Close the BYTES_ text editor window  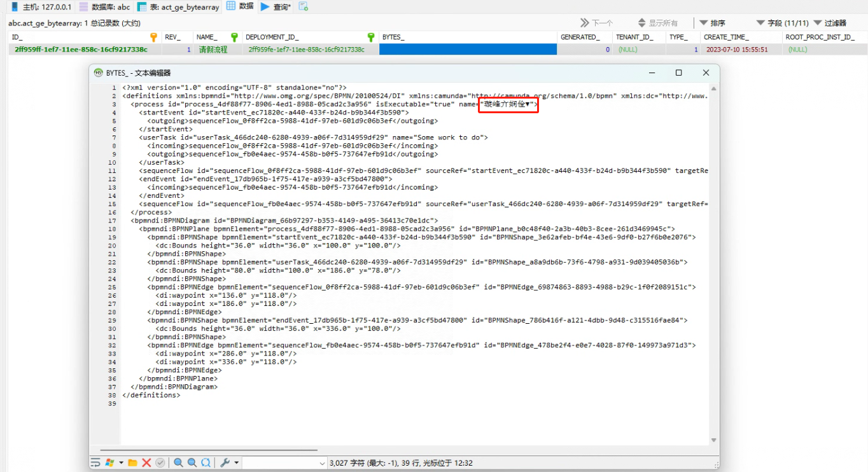706,73
